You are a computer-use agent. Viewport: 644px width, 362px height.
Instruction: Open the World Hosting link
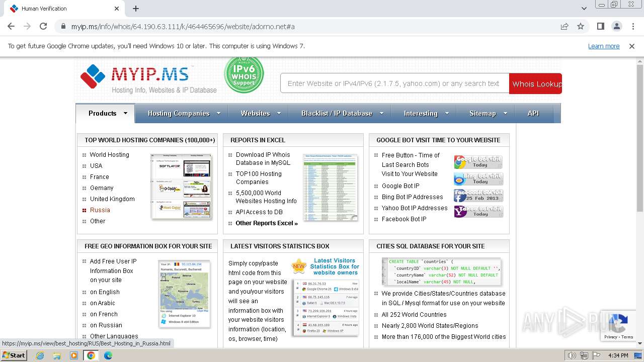(110, 155)
